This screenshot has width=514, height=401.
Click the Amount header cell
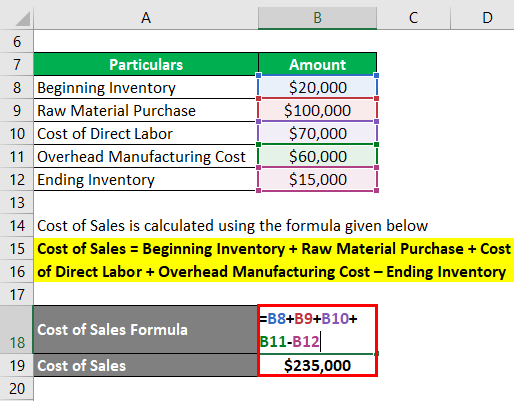[317, 64]
